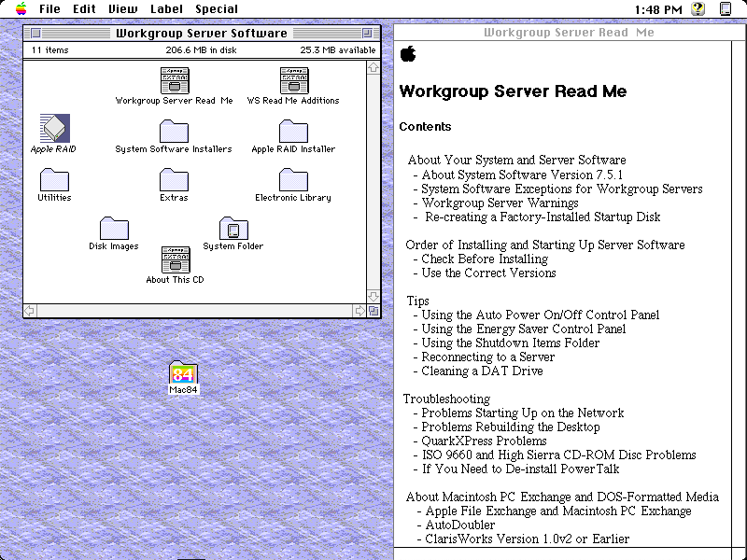Click 'About System Software Version 7.5.1' line
Screen dimensions: 747x560
point(522,175)
